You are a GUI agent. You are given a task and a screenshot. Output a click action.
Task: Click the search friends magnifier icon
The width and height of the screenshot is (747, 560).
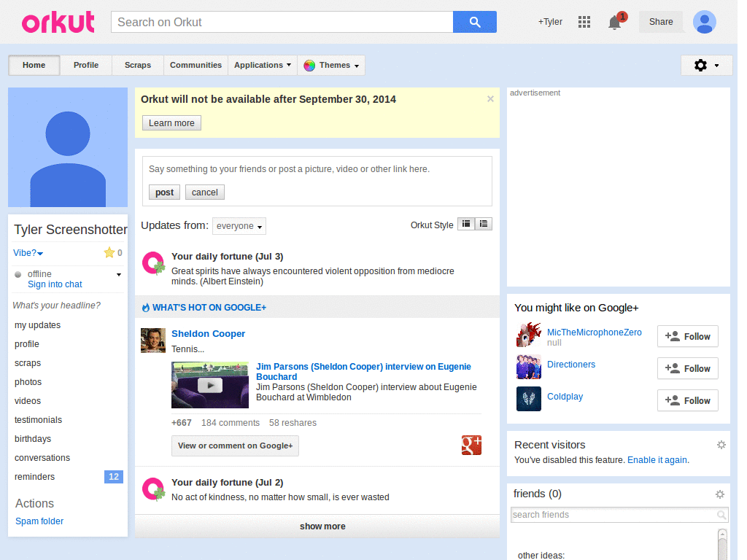[721, 515]
